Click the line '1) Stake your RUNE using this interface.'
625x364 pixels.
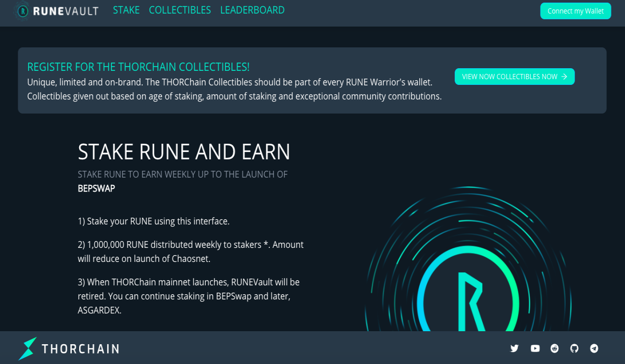click(154, 221)
